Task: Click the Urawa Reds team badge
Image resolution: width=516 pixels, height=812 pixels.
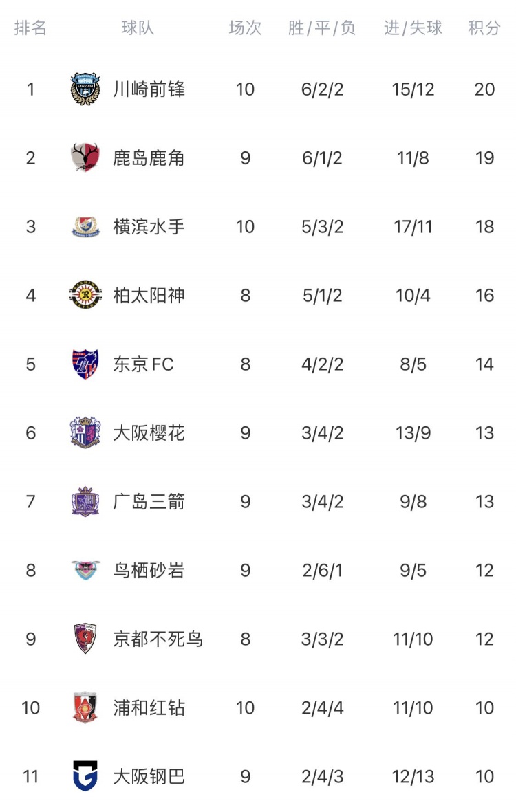Action: click(85, 707)
